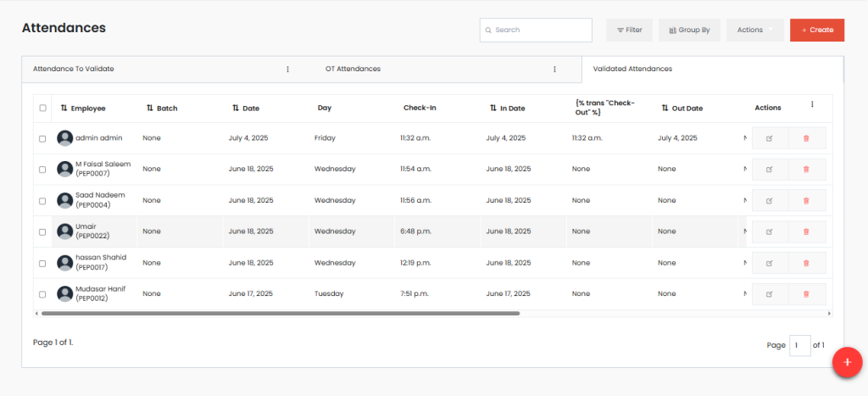Switch to Validated Attendances tab
Image resolution: width=868 pixels, height=396 pixels.
coord(632,69)
